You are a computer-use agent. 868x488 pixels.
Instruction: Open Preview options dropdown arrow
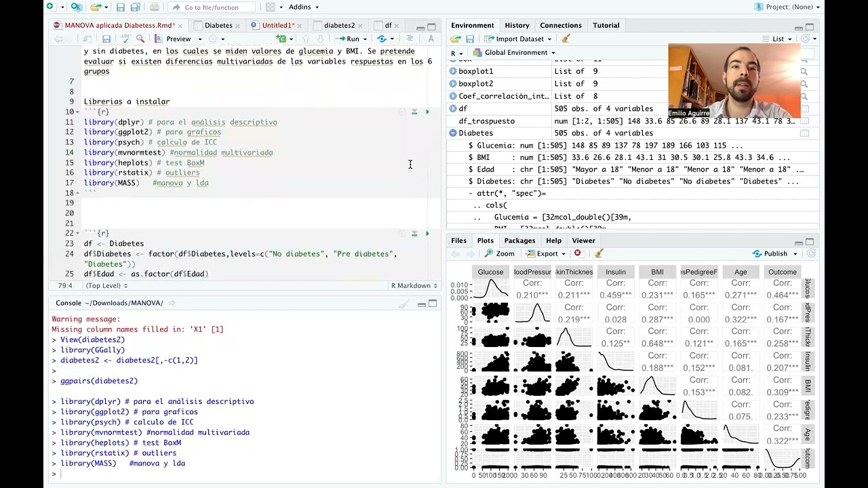click(199, 39)
